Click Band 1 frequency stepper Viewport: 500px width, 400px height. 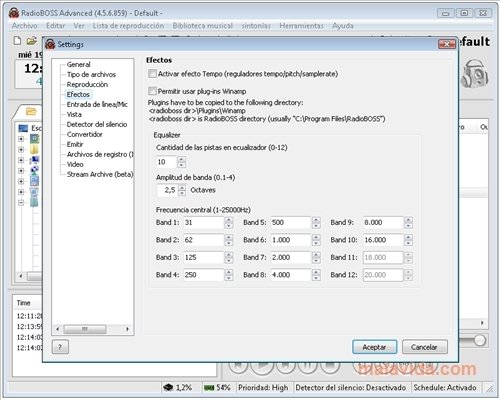(229, 222)
